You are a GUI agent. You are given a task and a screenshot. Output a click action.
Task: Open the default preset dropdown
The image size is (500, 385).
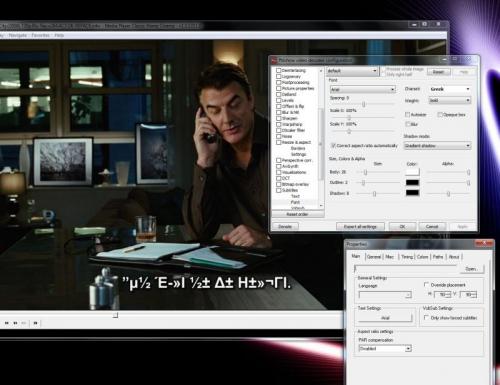click(352, 71)
